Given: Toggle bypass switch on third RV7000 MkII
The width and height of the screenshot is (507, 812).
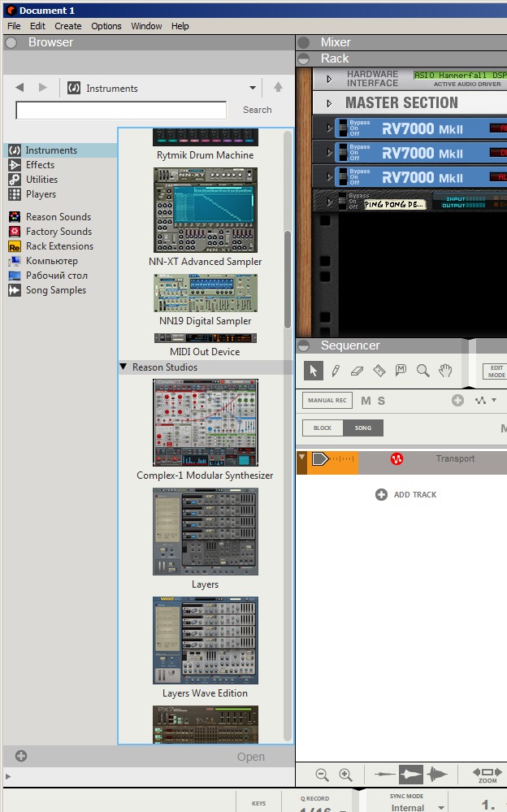Looking at the screenshot, I should point(342,176).
